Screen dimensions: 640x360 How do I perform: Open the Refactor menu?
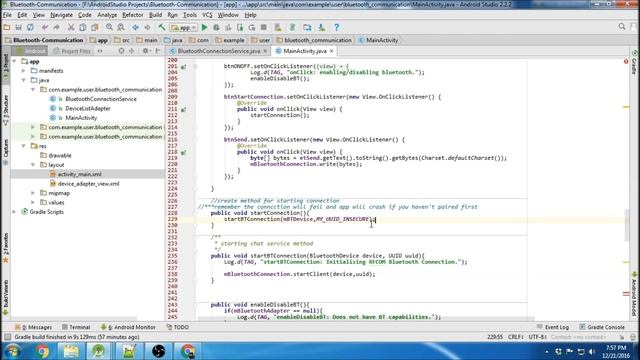[133, 15]
